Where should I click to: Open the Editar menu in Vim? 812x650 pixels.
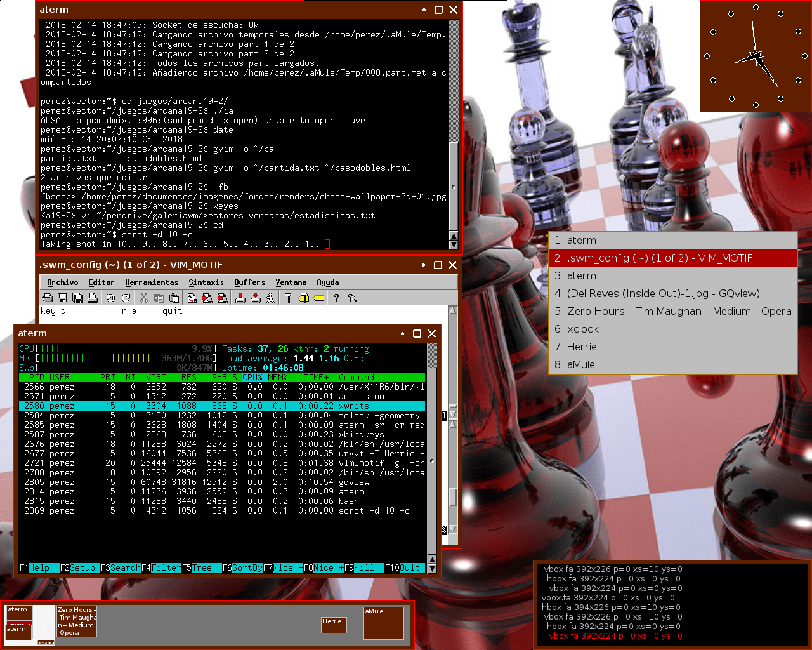click(x=101, y=282)
